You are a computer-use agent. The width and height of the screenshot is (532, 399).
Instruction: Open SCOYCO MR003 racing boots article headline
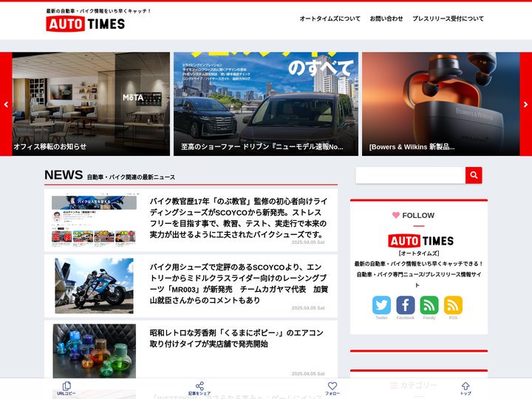pyautogui.click(x=239, y=284)
